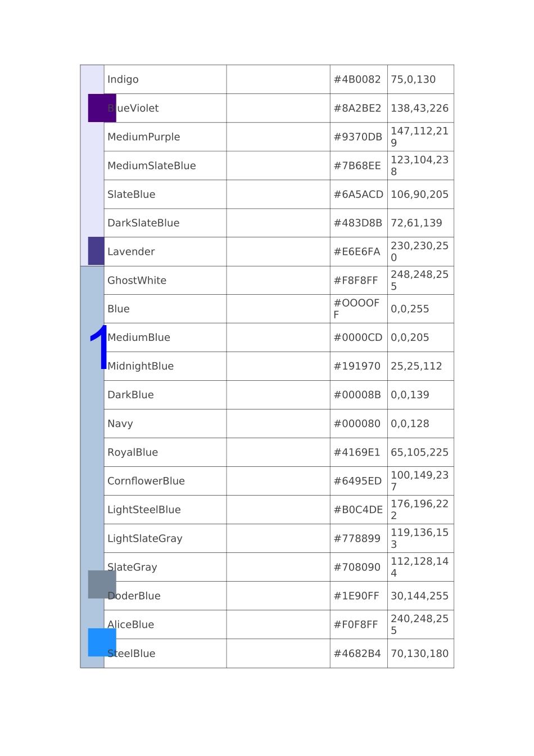Viewport: 534px width, 756px height.
Task: Click the MidnightBlue color name
Action: (141, 366)
